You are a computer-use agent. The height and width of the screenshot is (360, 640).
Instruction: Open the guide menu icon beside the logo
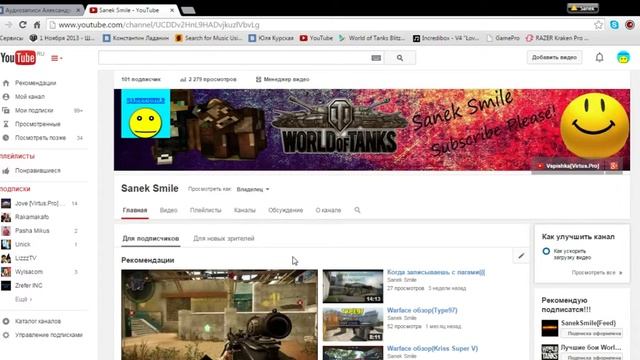click(x=56, y=58)
